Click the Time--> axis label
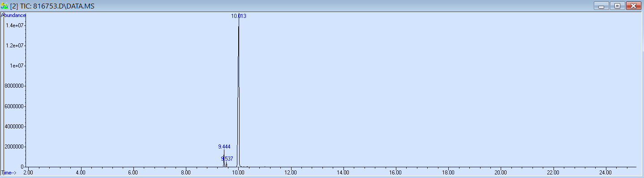Viewport: 644px width, 178px height. tap(9, 172)
